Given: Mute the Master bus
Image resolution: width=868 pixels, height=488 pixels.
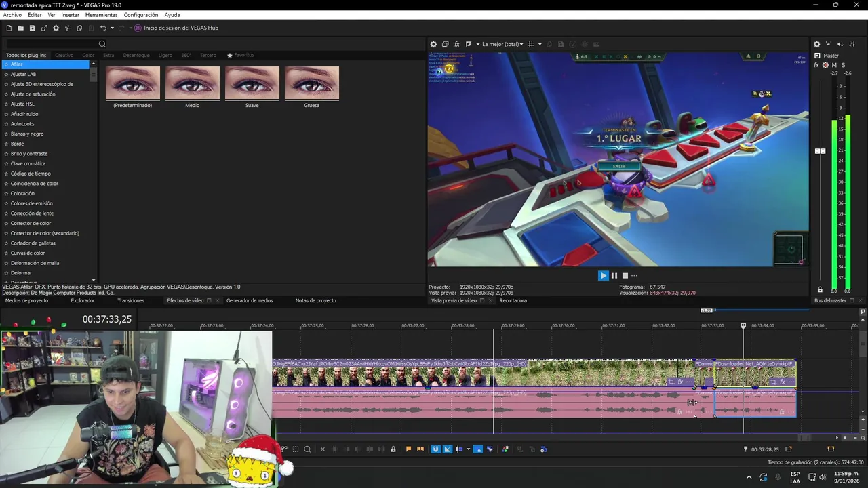Looking at the screenshot, I should coord(834,65).
